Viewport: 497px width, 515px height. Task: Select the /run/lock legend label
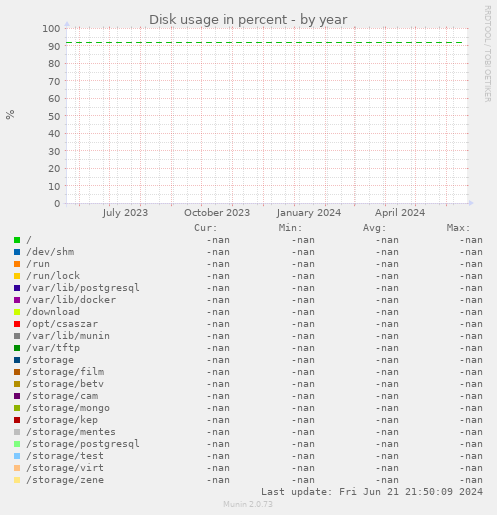tap(53, 276)
